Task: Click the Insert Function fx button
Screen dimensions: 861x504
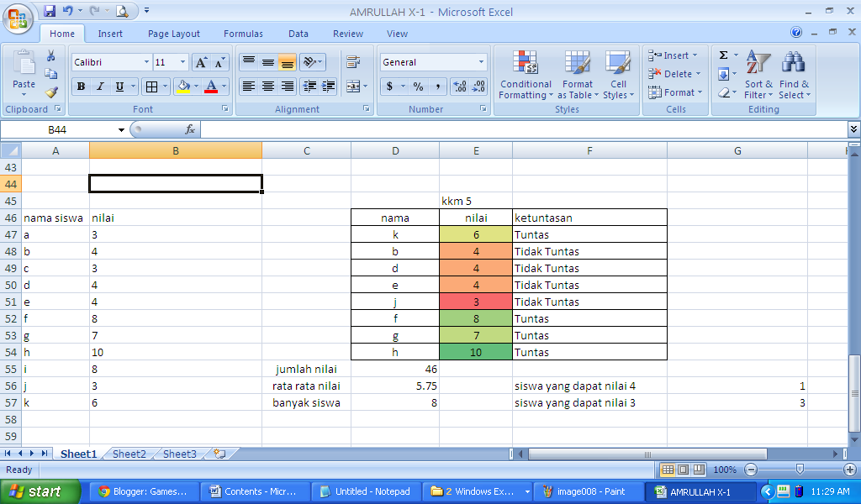Action: (x=189, y=129)
